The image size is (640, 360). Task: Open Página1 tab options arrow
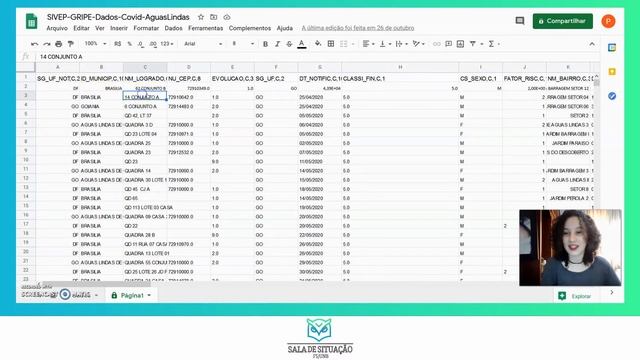[149, 295]
